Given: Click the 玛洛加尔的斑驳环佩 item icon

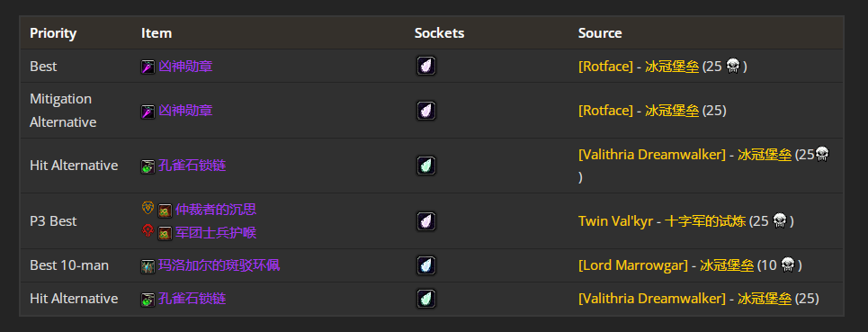Looking at the screenshot, I should [148, 266].
